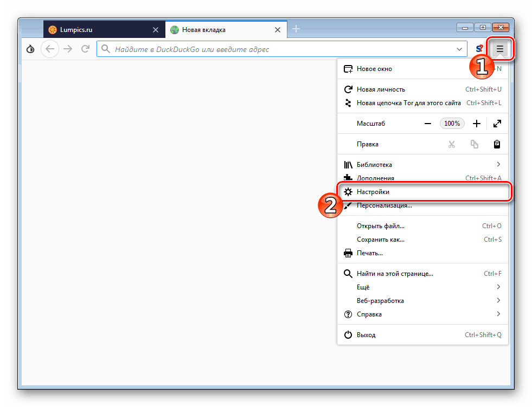
Task: Switch to the Новая вкладка tab
Action: click(x=226, y=29)
